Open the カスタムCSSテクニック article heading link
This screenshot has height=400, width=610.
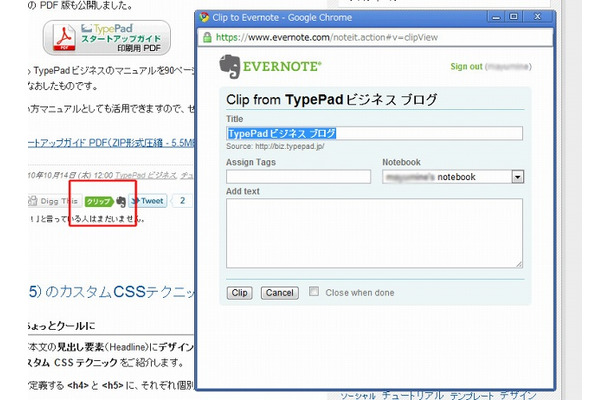(112, 292)
